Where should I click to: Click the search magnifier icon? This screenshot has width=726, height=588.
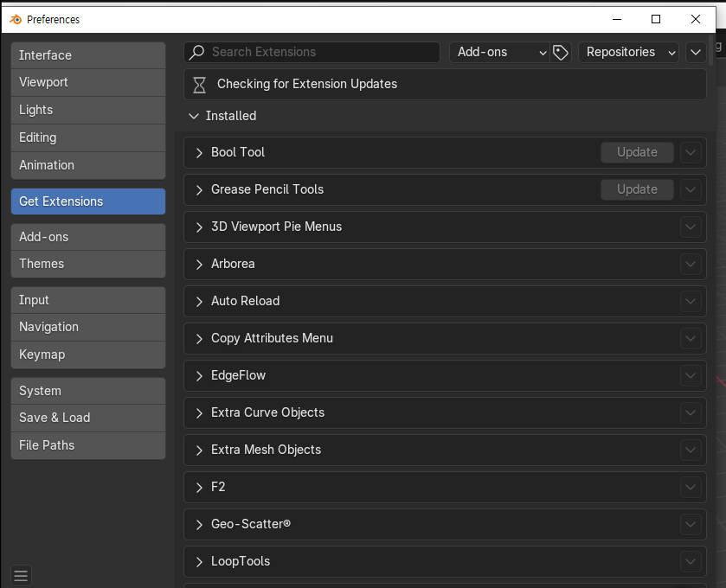(197, 52)
